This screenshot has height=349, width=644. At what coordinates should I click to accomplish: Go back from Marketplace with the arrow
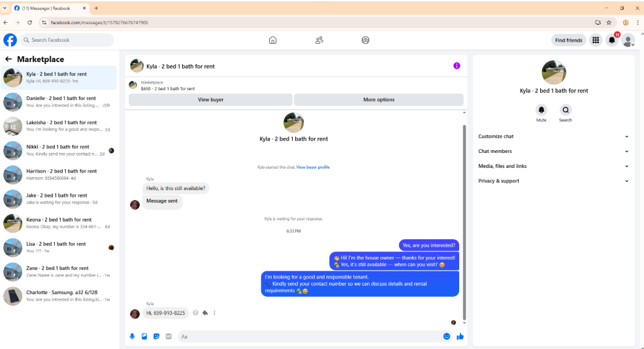pyautogui.click(x=8, y=59)
